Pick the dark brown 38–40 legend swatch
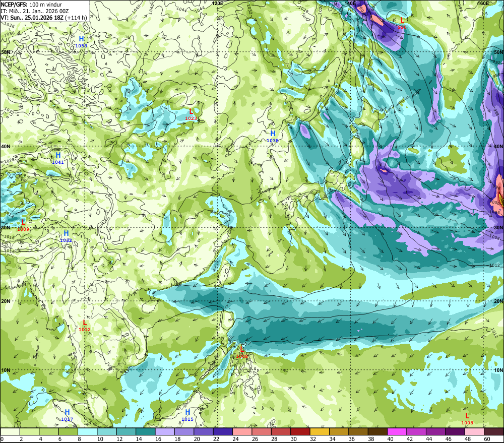 [x=378, y=431]
